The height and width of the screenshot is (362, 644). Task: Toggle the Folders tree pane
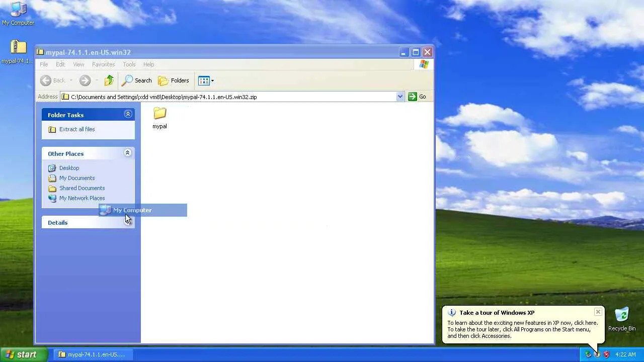point(174,80)
